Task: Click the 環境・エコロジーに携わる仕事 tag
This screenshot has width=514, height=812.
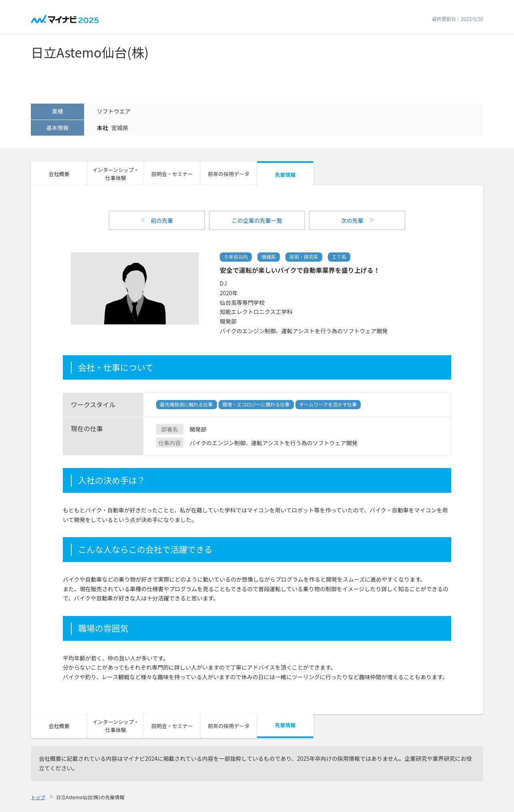Action: click(x=256, y=405)
